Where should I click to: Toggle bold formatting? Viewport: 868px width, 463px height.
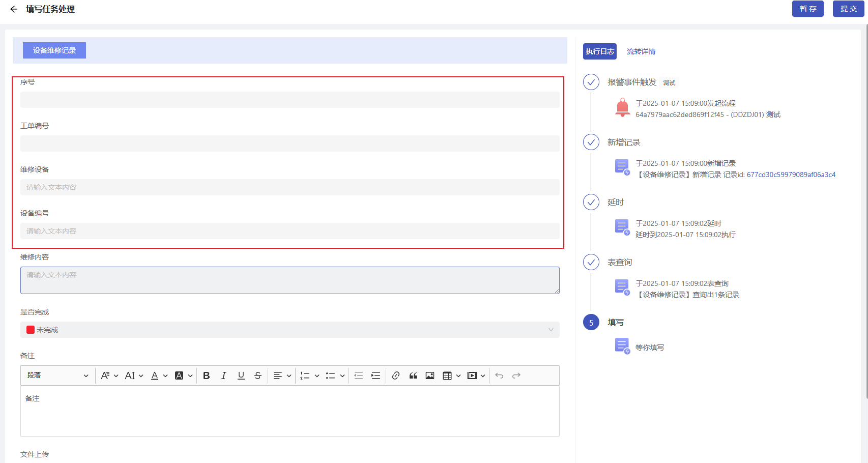207,375
